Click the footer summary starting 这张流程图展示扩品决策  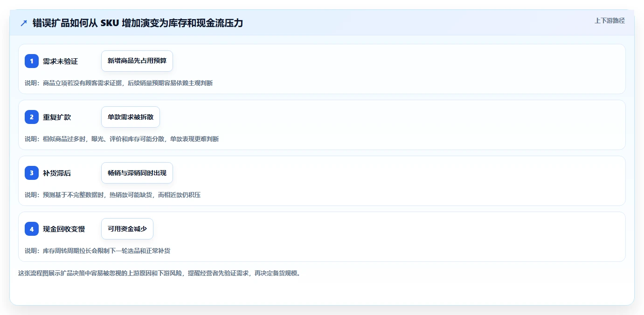pyautogui.click(x=160, y=273)
